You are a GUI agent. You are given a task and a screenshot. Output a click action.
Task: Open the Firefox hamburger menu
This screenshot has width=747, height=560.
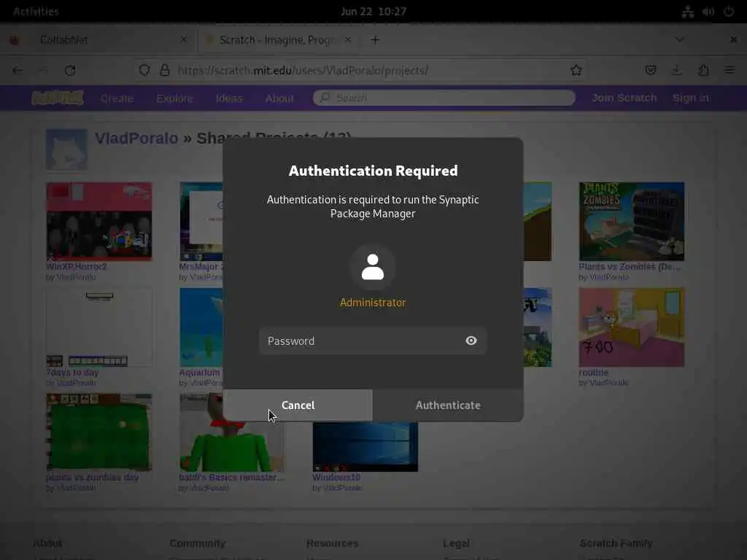click(x=729, y=71)
